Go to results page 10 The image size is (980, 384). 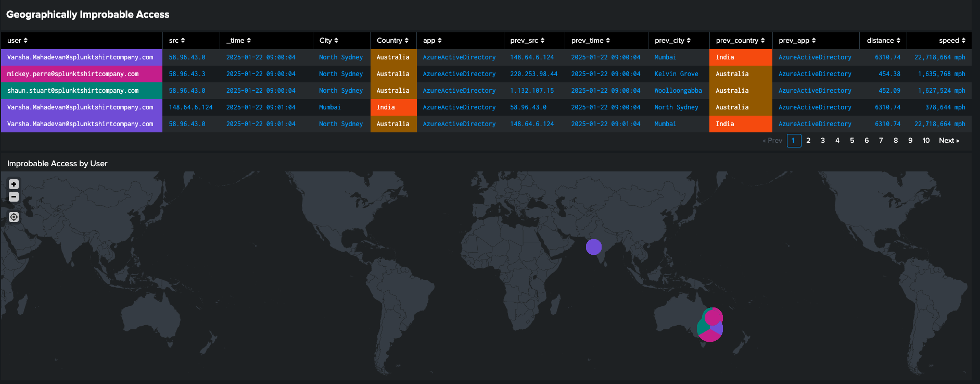(x=926, y=141)
